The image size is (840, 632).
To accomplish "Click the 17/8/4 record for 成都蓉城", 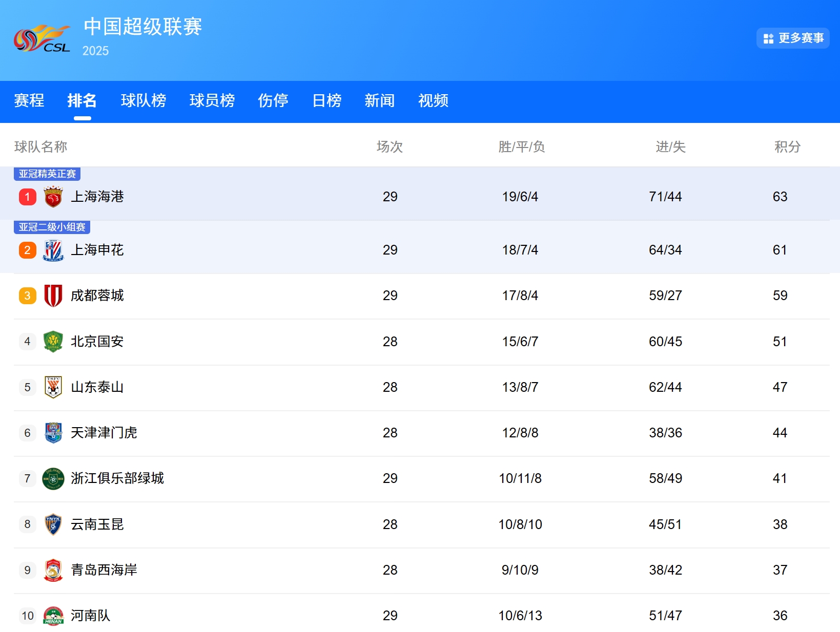I will coord(520,296).
